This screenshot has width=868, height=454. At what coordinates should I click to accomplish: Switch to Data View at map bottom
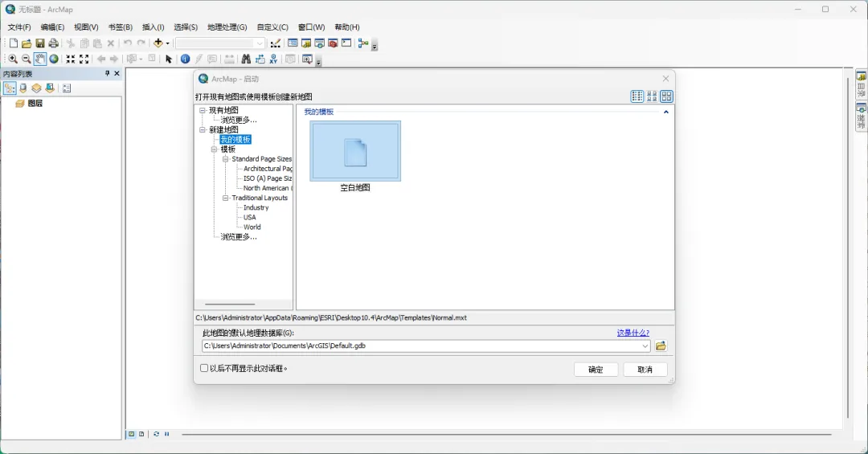coord(132,434)
